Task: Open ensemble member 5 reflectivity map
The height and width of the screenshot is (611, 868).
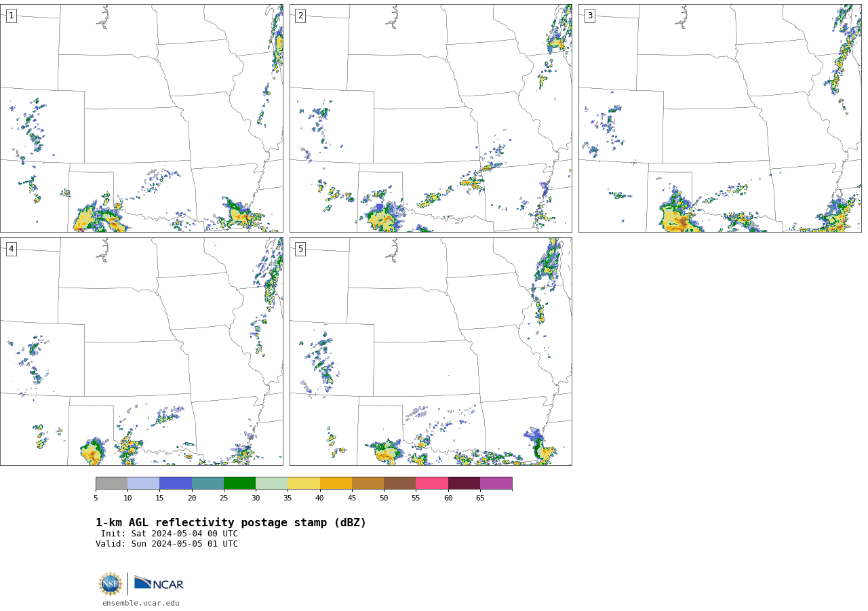Action: [x=431, y=351]
